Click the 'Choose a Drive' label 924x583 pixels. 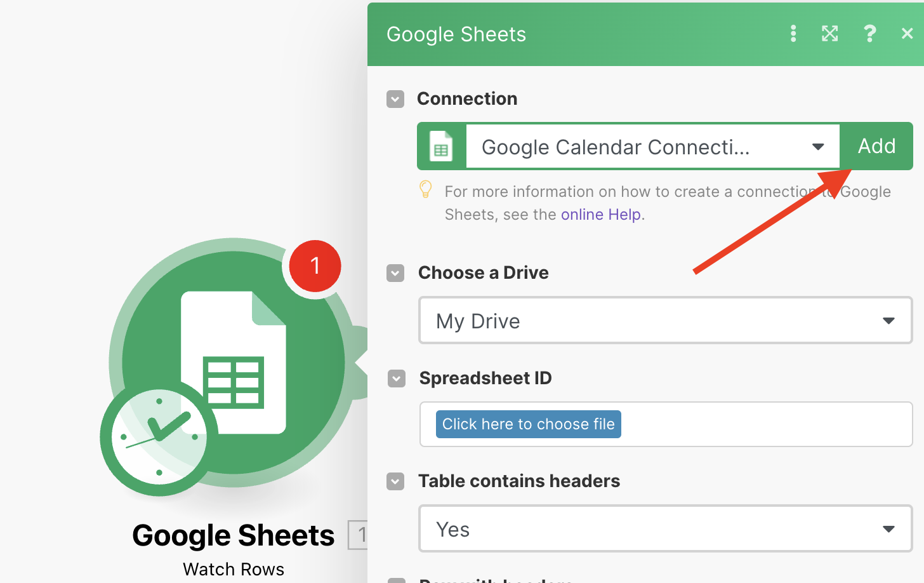pyautogui.click(x=483, y=273)
